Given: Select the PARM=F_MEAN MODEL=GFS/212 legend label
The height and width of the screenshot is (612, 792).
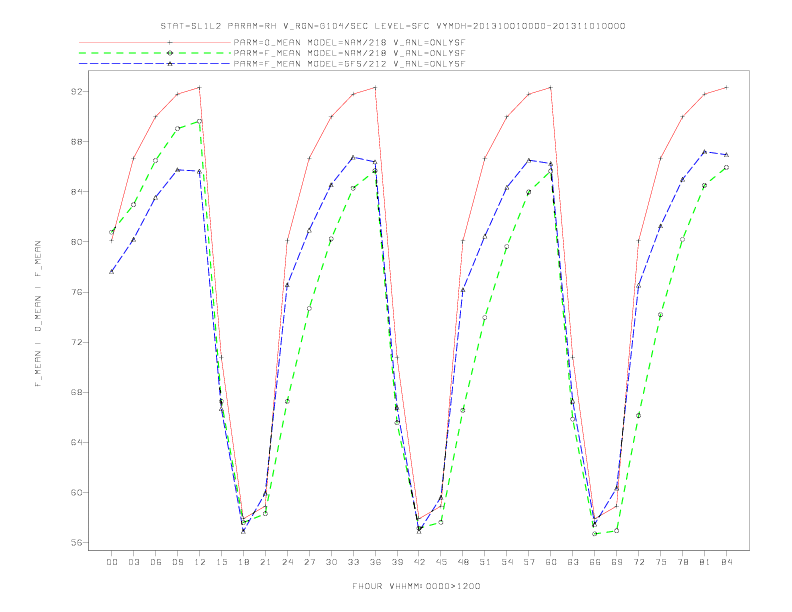Looking at the screenshot, I should pos(349,64).
